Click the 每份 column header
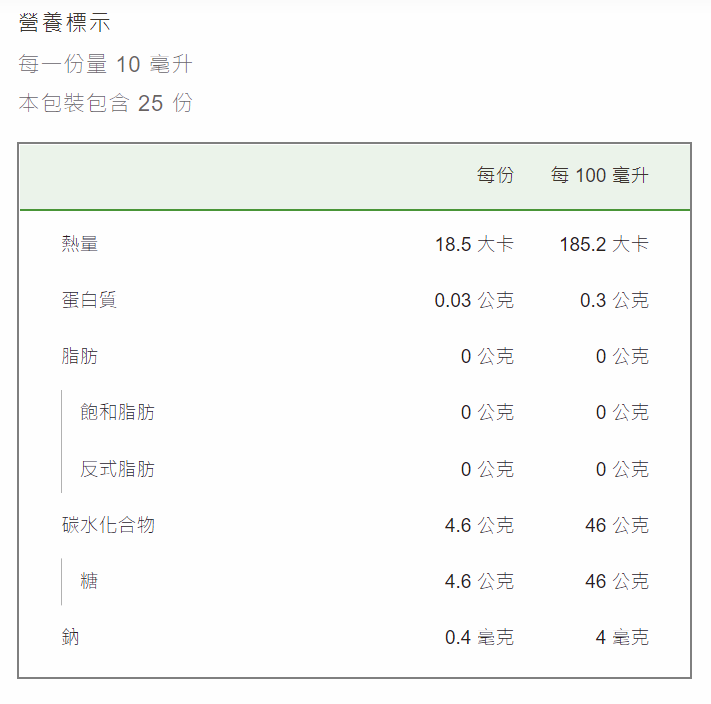The height and width of the screenshot is (704, 711). coord(495,175)
